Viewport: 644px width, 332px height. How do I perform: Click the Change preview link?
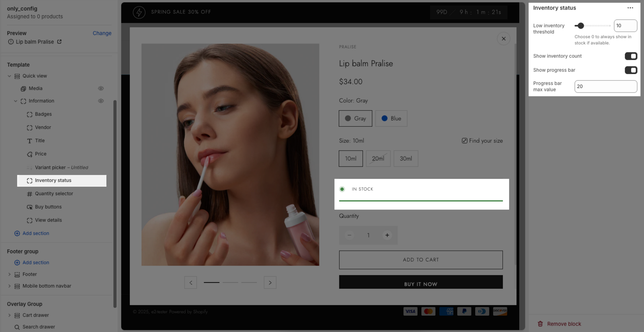[102, 33]
